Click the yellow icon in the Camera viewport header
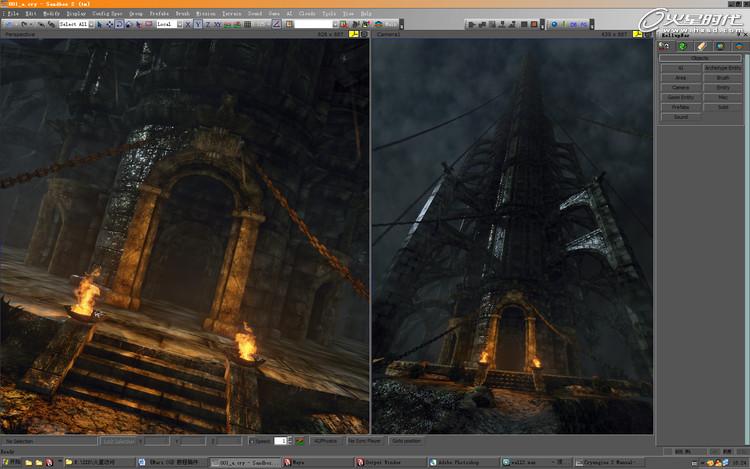The image size is (750, 469). [x=638, y=34]
